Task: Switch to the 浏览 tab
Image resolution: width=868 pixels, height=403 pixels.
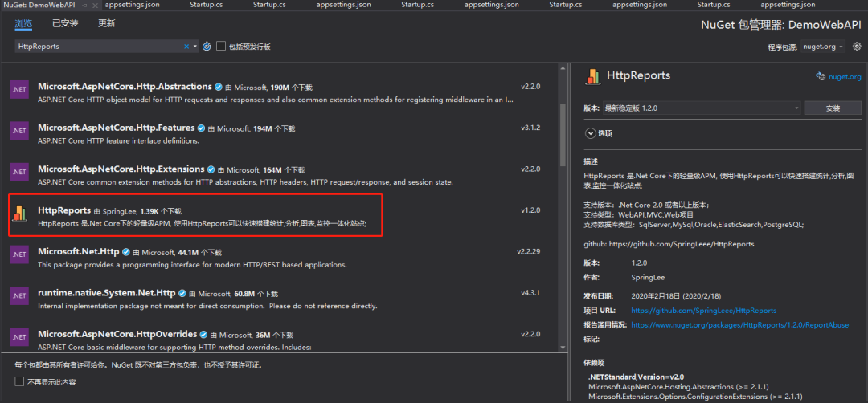Action: (23, 24)
